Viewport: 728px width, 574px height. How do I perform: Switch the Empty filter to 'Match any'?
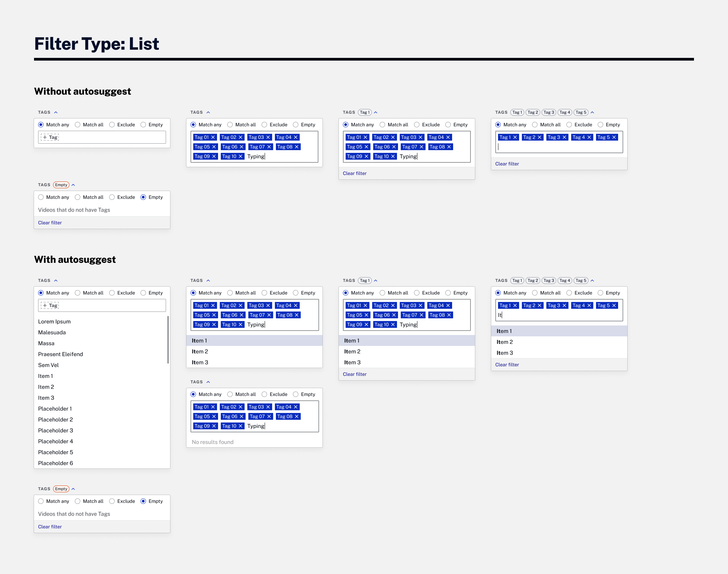[41, 197]
